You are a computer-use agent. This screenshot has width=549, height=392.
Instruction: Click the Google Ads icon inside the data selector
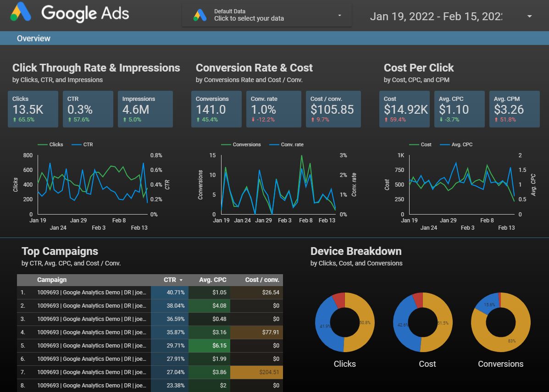pos(200,15)
